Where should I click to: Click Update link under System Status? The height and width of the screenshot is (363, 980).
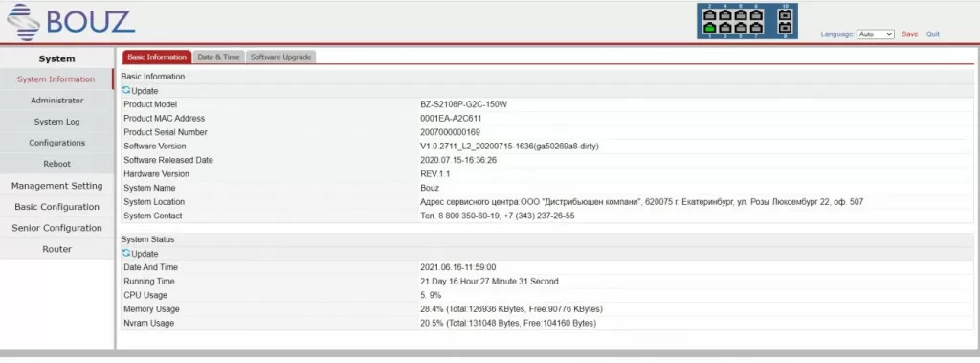tap(145, 254)
